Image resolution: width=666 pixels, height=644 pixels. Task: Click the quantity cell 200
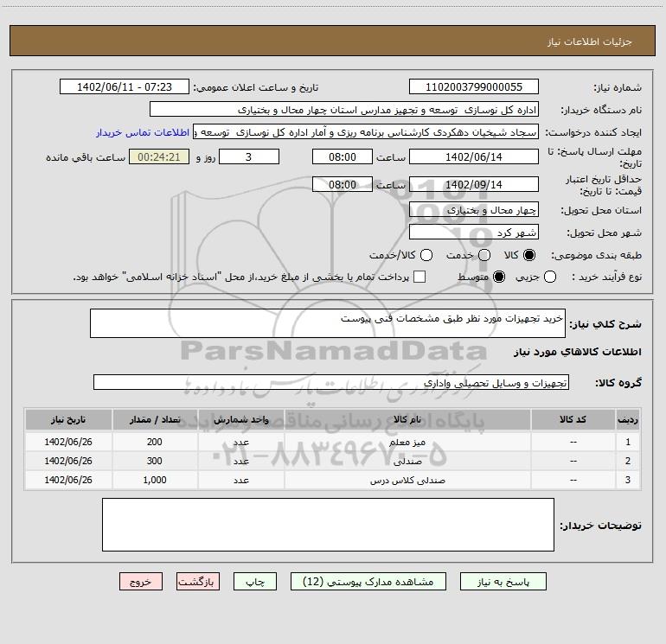point(155,442)
